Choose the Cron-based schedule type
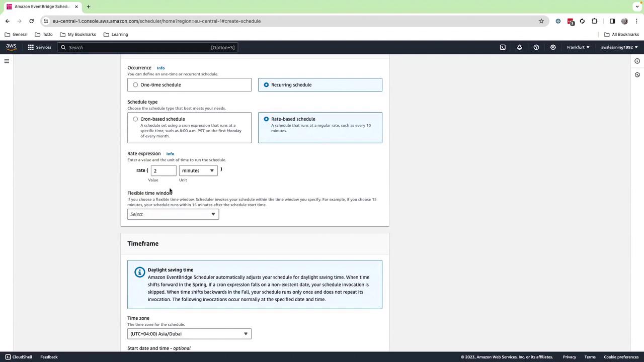 click(189, 128)
